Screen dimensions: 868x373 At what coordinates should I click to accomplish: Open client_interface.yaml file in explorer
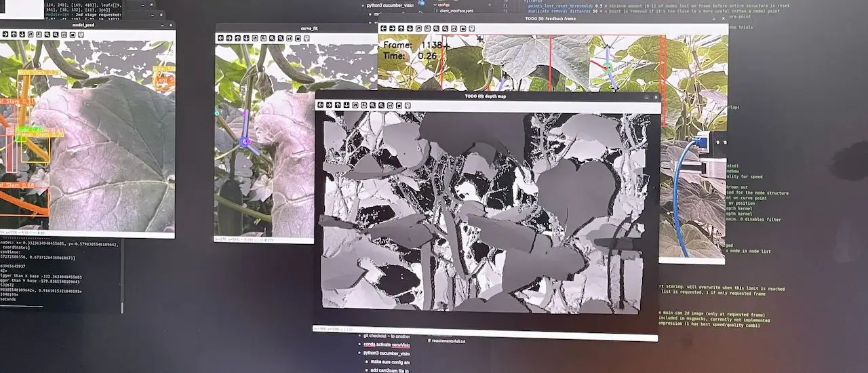tap(456, 11)
